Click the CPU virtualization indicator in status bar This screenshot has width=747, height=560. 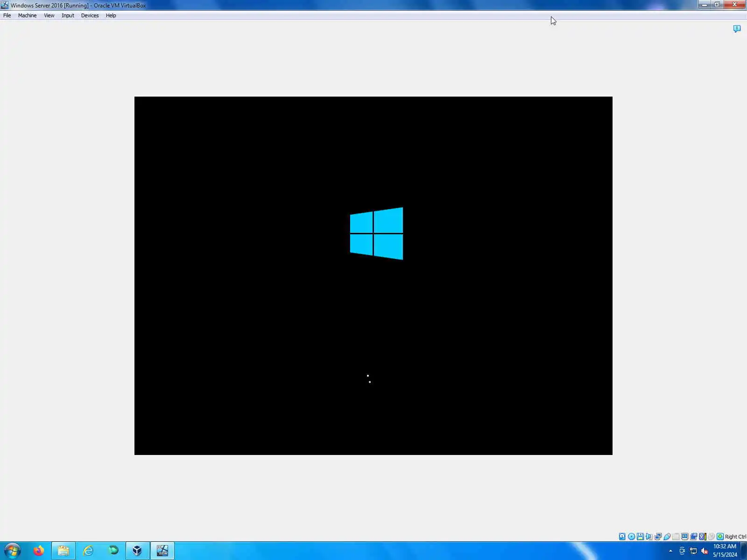(x=703, y=537)
